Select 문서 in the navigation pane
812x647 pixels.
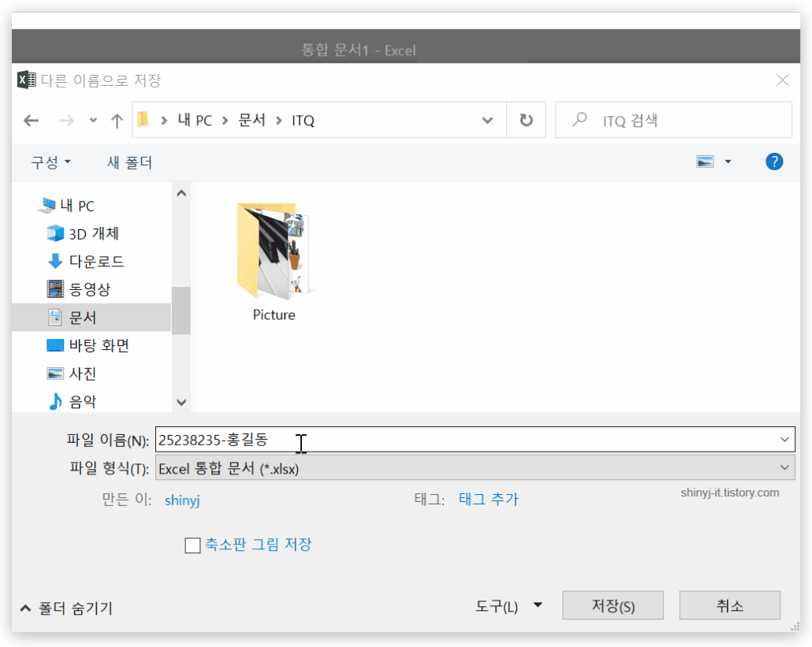click(x=91, y=318)
